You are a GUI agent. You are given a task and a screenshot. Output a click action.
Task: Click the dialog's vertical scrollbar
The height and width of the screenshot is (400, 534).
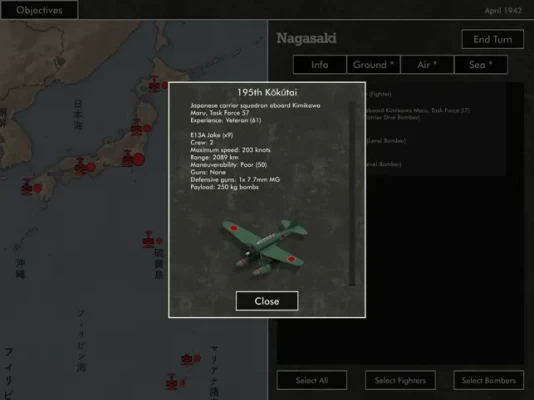coord(352,193)
